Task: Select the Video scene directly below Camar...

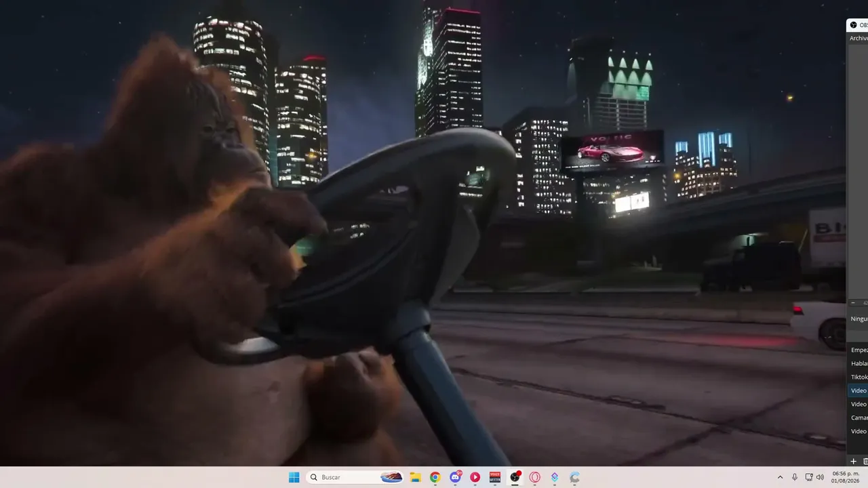Action: [x=859, y=431]
